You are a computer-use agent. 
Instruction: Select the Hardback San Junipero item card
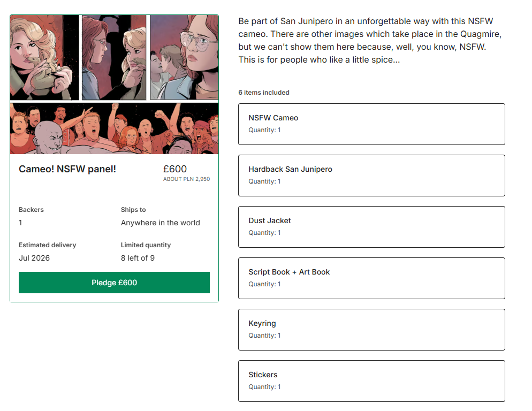[371, 176]
